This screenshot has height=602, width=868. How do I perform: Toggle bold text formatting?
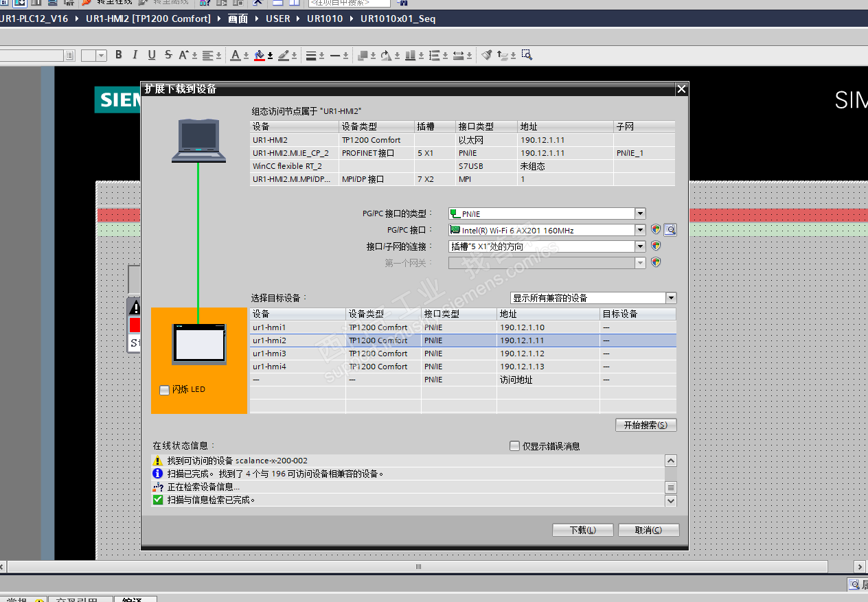(x=119, y=55)
